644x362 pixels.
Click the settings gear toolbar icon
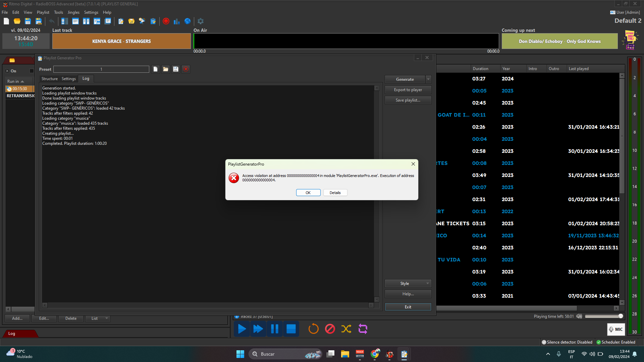click(201, 21)
